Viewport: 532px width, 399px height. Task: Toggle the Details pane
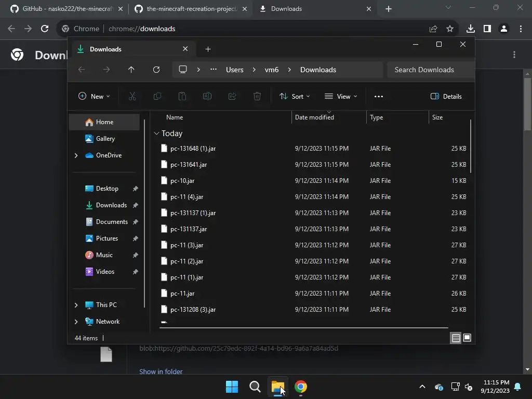click(x=446, y=96)
